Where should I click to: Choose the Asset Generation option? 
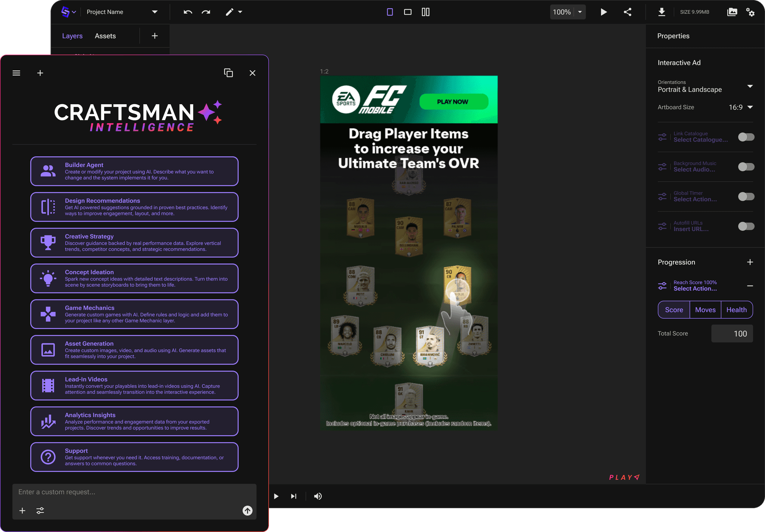pyautogui.click(x=134, y=350)
